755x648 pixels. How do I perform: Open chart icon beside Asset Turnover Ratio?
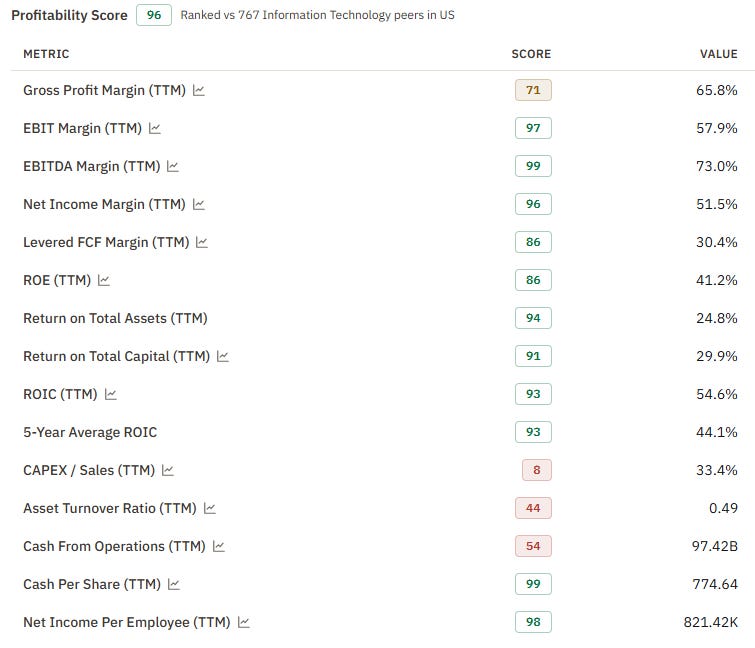pyautogui.click(x=209, y=508)
